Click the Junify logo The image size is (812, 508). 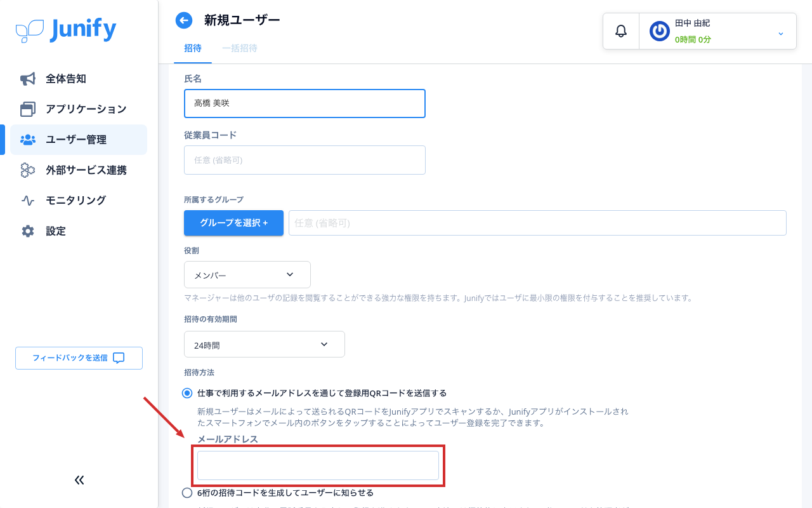pos(66,30)
